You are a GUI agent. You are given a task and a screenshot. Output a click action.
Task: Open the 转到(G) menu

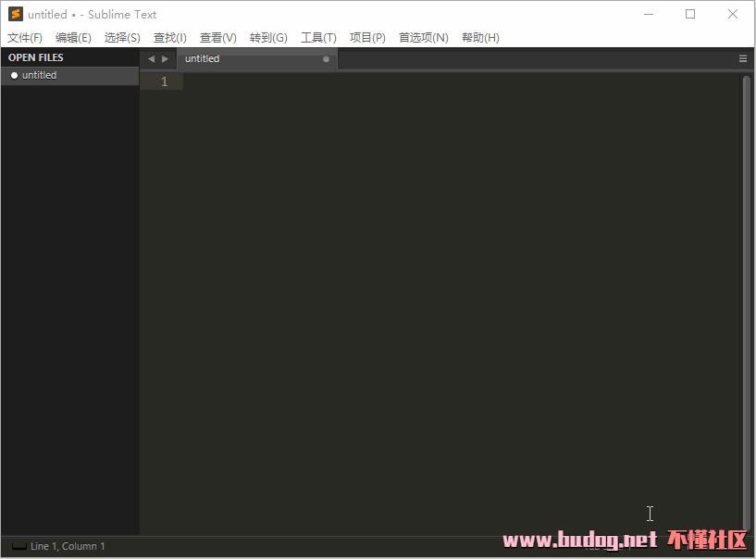(x=268, y=38)
